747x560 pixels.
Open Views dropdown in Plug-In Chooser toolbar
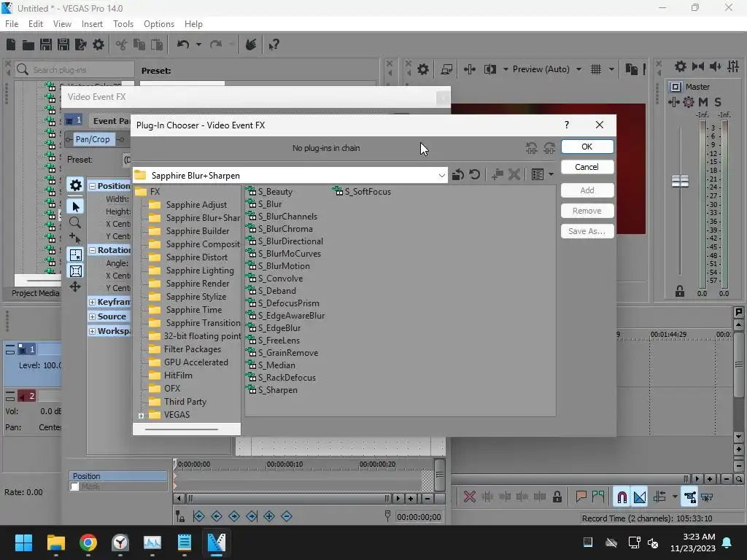[x=551, y=175]
